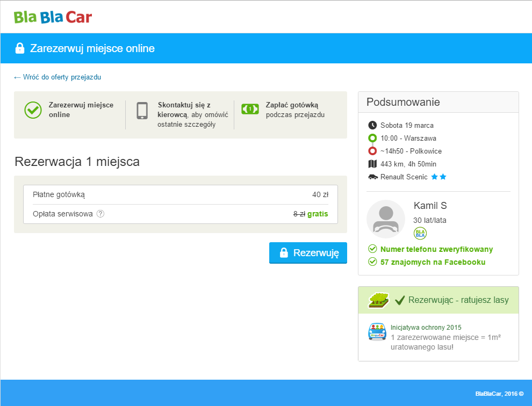
Task: Click the Renault Scenic car name
Action: coord(404,177)
